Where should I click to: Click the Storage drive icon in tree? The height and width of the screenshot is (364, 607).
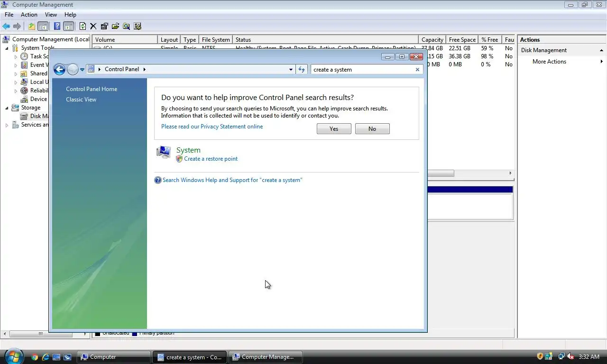coord(15,108)
